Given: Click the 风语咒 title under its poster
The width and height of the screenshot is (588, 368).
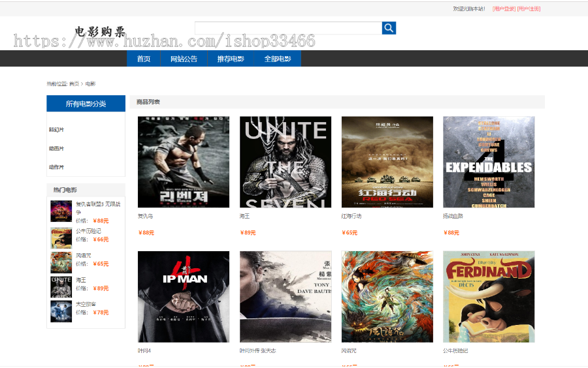Looking at the screenshot, I should 349,351.
